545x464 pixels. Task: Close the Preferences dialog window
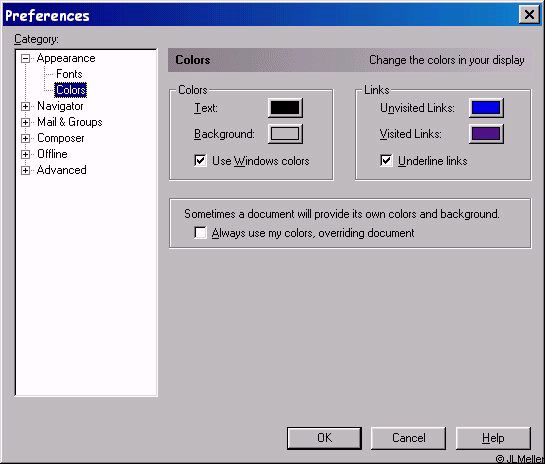[529, 15]
